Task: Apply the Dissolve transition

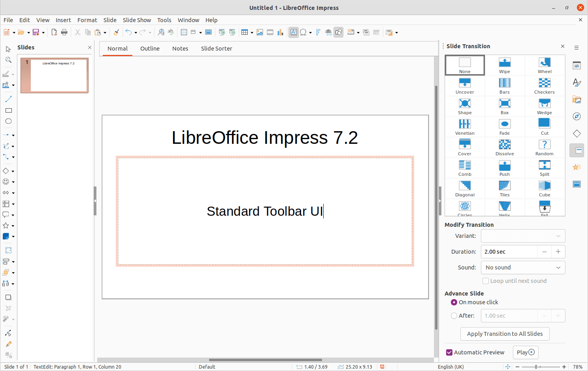Action: (x=505, y=147)
